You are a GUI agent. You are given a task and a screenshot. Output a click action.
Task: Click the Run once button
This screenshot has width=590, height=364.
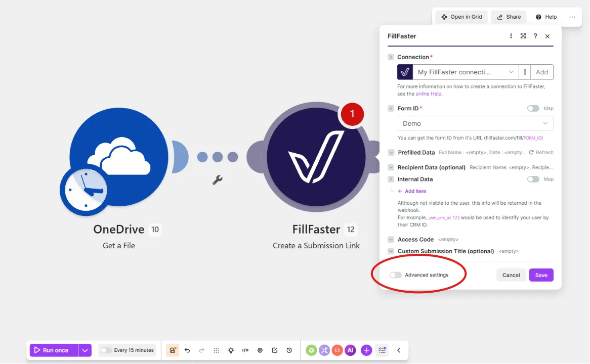tap(54, 350)
